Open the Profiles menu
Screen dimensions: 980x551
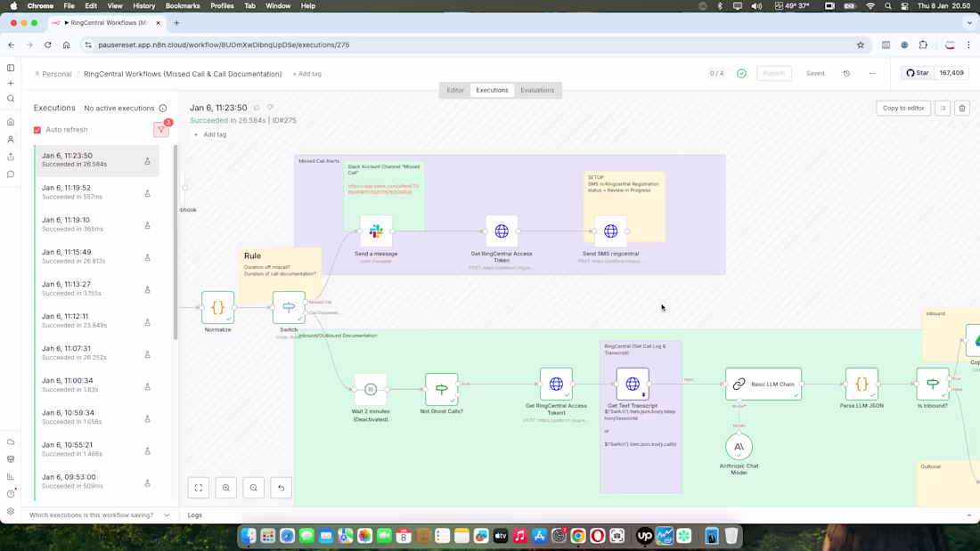[222, 5]
